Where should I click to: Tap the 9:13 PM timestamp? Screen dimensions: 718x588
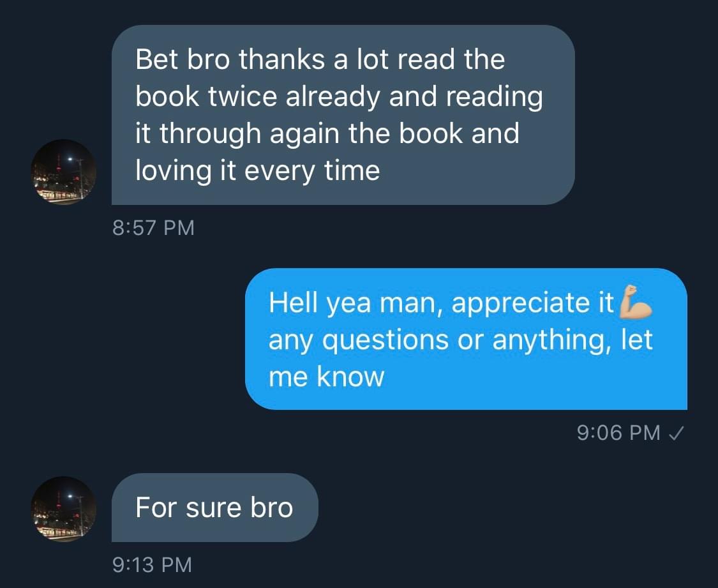pyautogui.click(x=152, y=564)
